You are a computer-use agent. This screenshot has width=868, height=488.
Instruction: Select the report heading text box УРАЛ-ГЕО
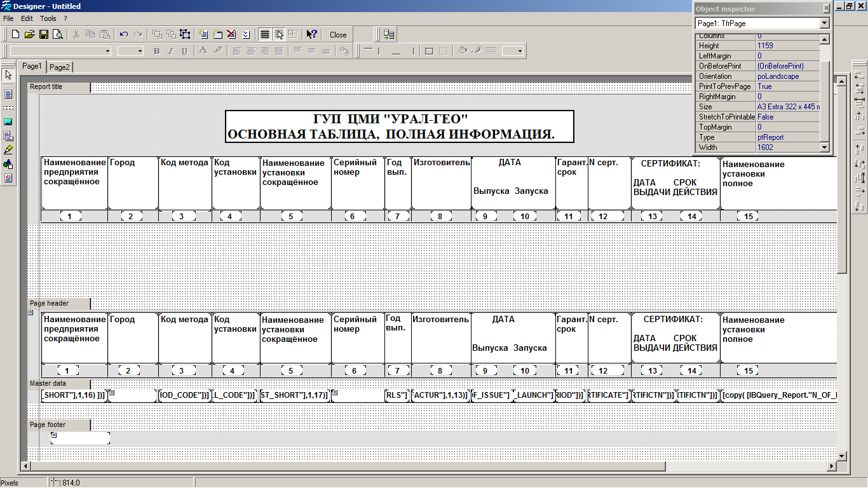pos(400,126)
